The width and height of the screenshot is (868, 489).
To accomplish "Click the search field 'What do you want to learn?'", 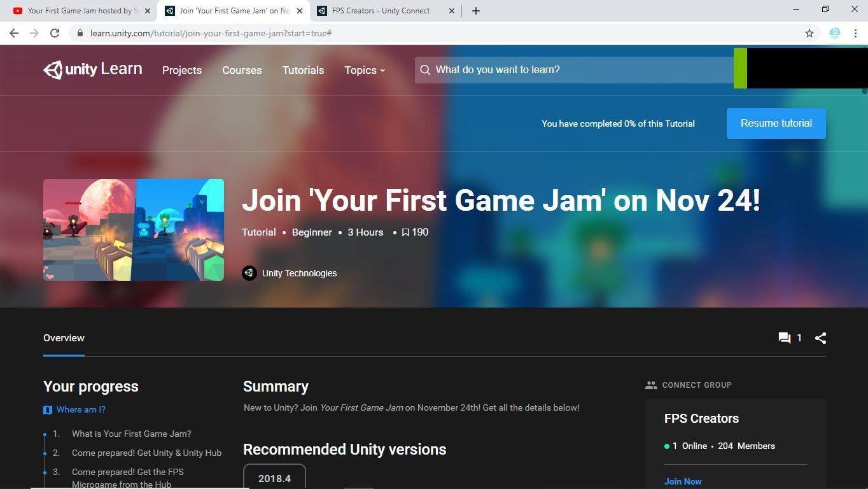I will 574,70.
